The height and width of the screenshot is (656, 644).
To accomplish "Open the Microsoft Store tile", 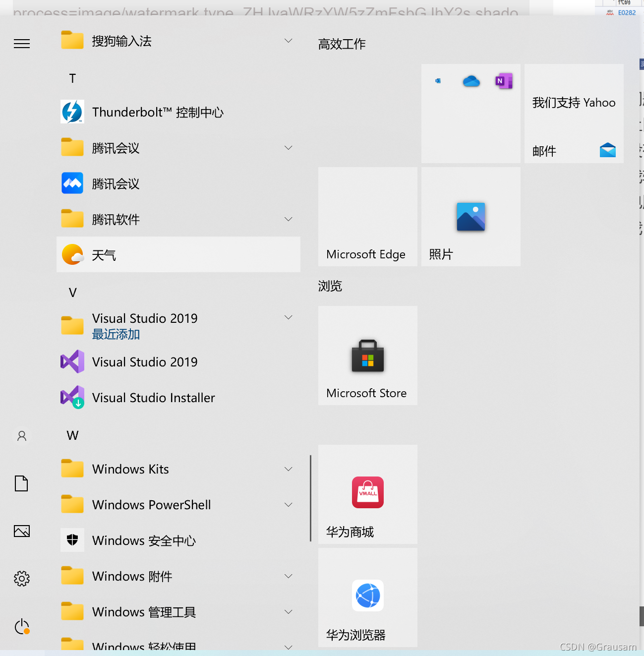I will tap(368, 356).
